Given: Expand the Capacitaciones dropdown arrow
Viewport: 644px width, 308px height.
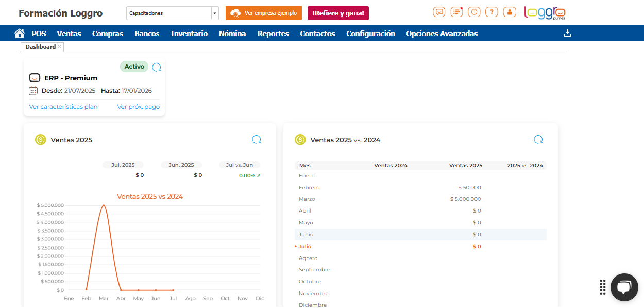Looking at the screenshot, I should [215, 13].
